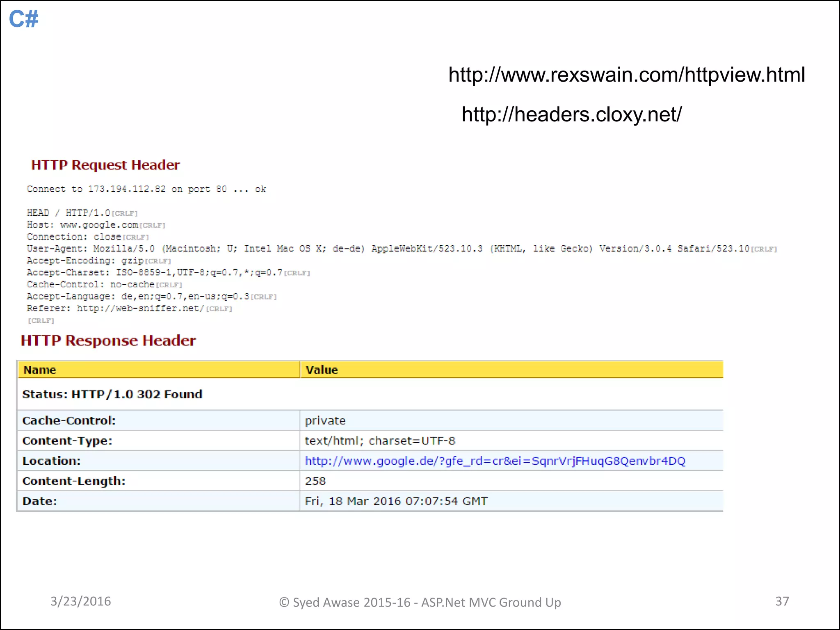840x630 pixels.
Task: Click the 'Location:' name cell
Action: (159, 461)
